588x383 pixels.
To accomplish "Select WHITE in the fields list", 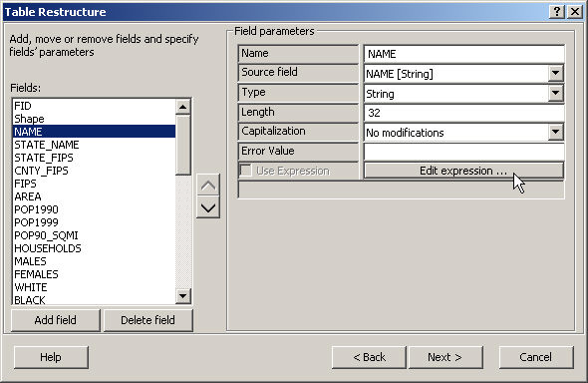I will click(x=94, y=287).
